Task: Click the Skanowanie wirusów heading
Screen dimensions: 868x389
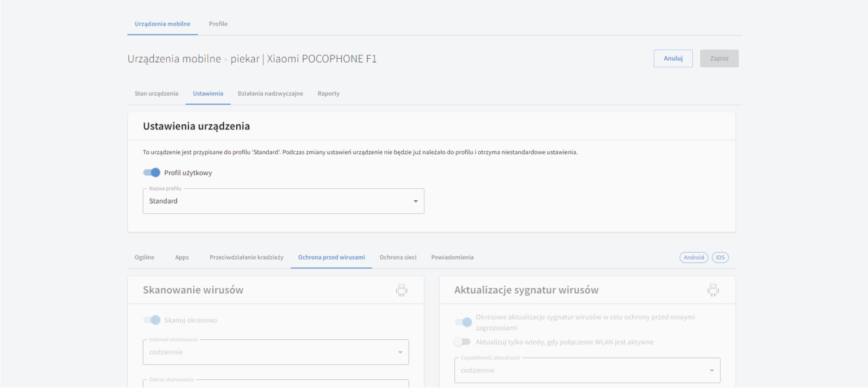Action: [x=193, y=290]
